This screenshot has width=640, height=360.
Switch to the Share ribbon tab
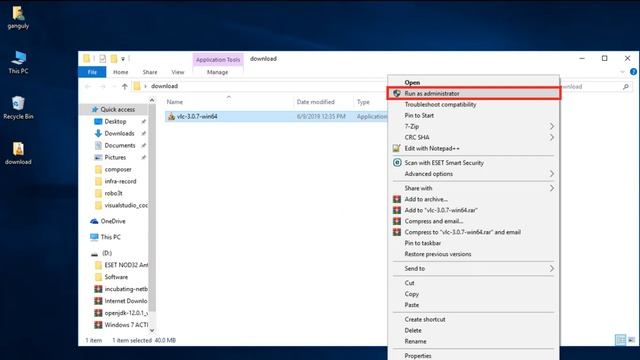[x=150, y=72]
